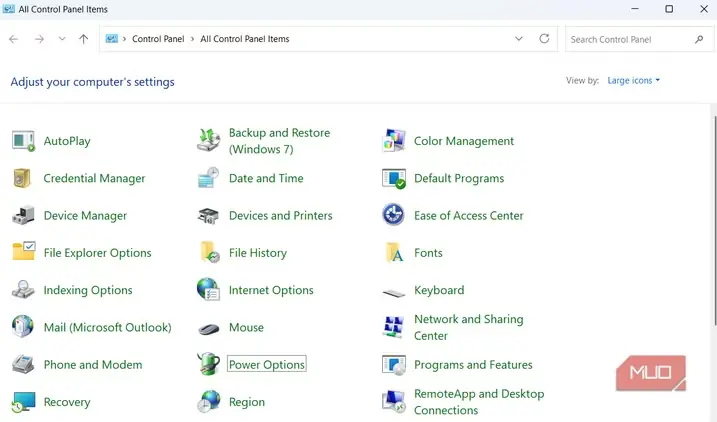Click the search magnifier button
717x422 pixels.
(x=699, y=39)
